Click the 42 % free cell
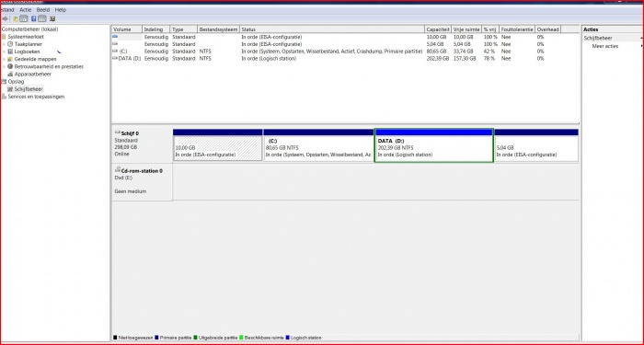The image size is (644, 345). 490,52
